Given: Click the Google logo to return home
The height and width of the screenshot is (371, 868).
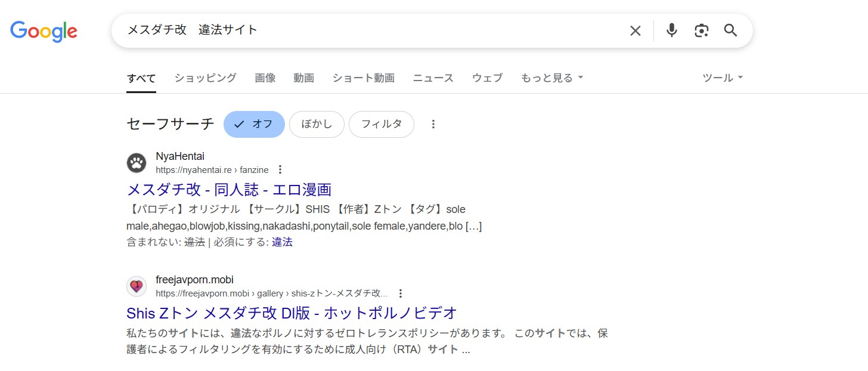Looking at the screenshot, I should click(44, 31).
